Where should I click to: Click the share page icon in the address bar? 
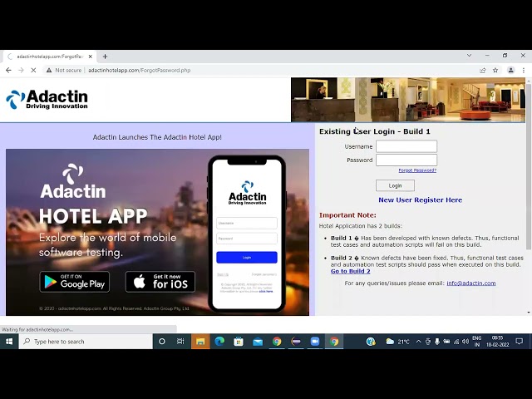coord(483,70)
